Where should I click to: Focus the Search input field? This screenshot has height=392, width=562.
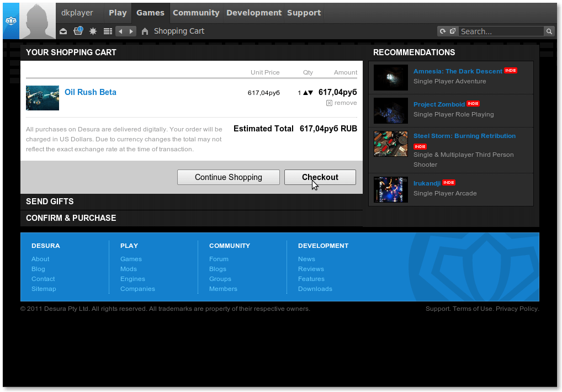501,31
